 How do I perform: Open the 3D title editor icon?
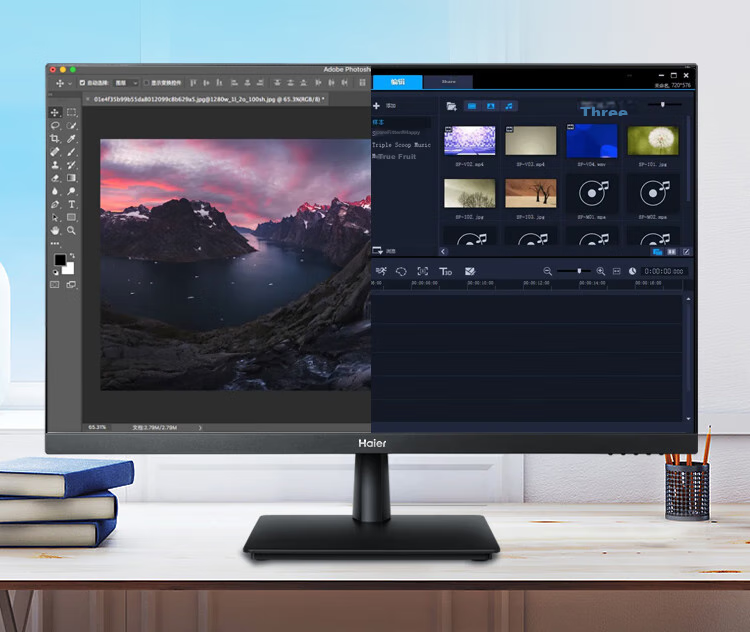pyautogui.click(x=445, y=272)
